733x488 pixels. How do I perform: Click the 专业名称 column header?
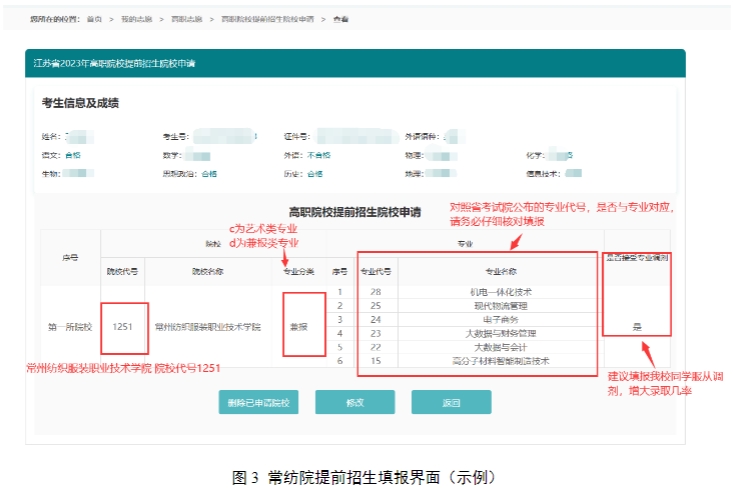(501, 271)
